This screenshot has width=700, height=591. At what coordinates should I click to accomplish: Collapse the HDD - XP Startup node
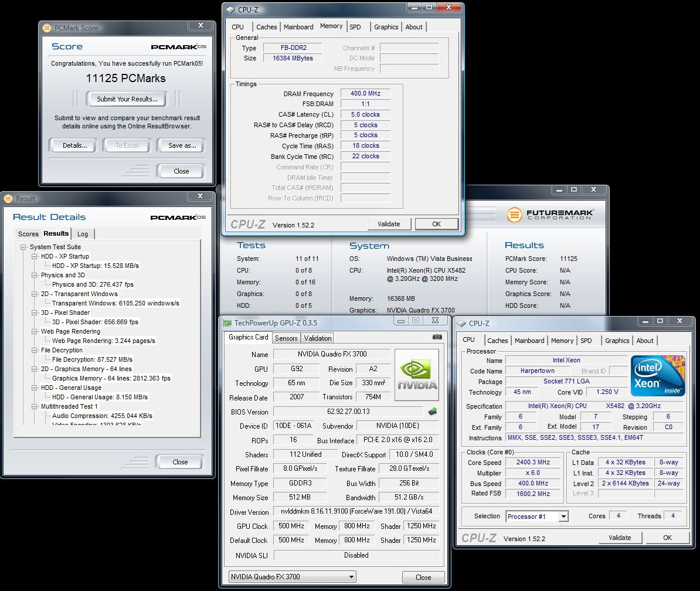tap(34, 256)
